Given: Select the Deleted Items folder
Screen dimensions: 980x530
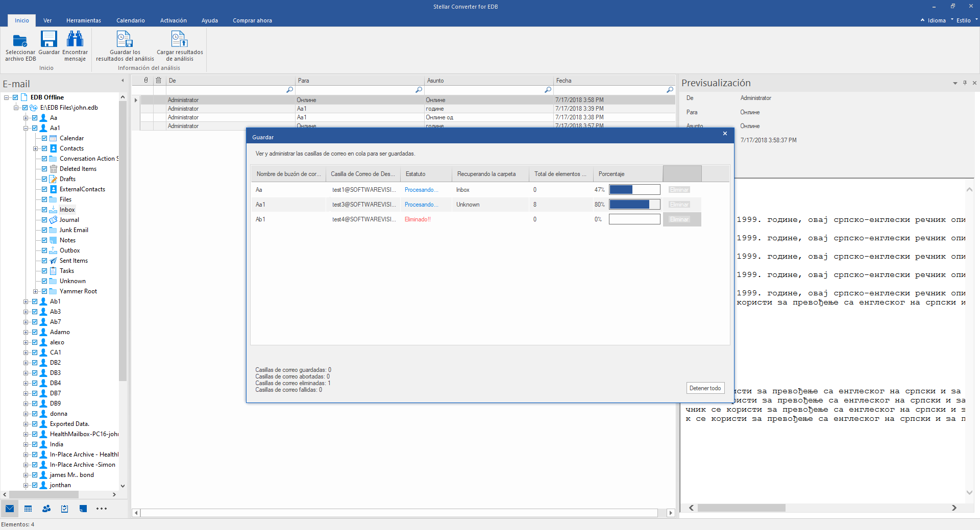Looking at the screenshot, I should [78, 169].
